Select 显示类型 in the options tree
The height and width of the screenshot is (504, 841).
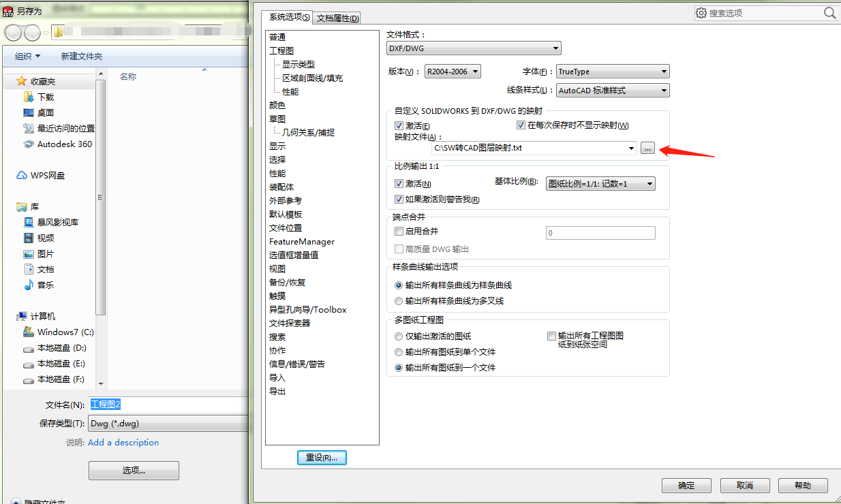299,64
